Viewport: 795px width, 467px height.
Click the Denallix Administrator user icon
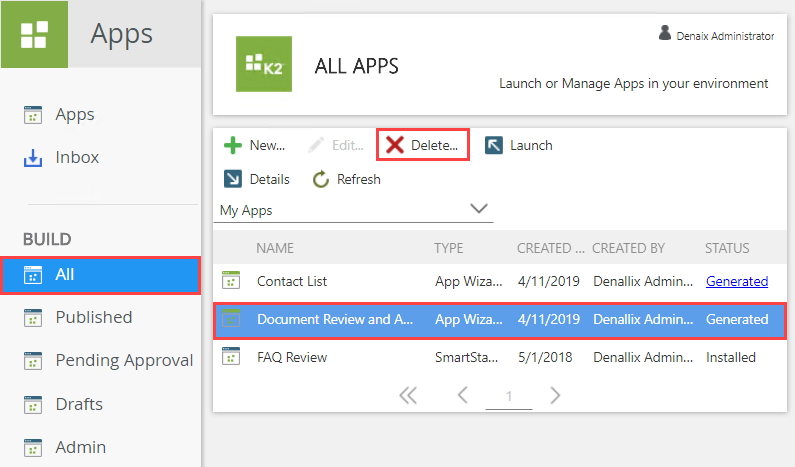point(665,34)
